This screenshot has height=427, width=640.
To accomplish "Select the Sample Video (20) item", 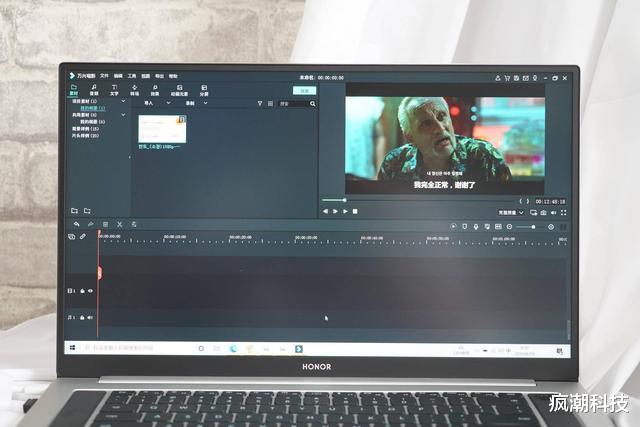I will 85,136.
